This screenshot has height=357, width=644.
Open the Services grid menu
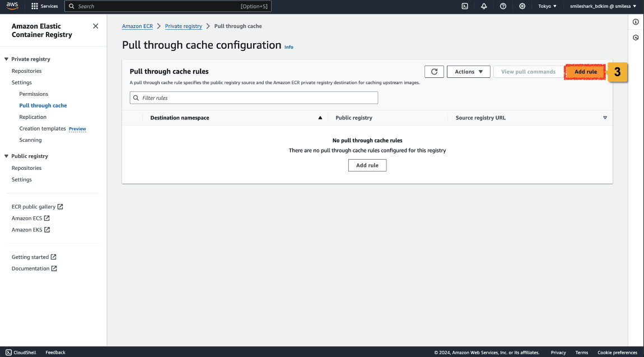44,6
